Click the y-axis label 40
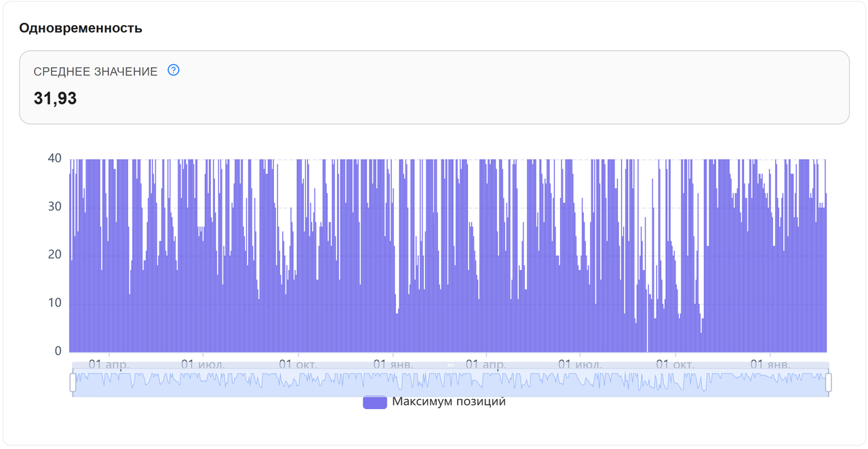The height and width of the screenshot is (449, 868). pyautogui.click(x=54, y=158)
